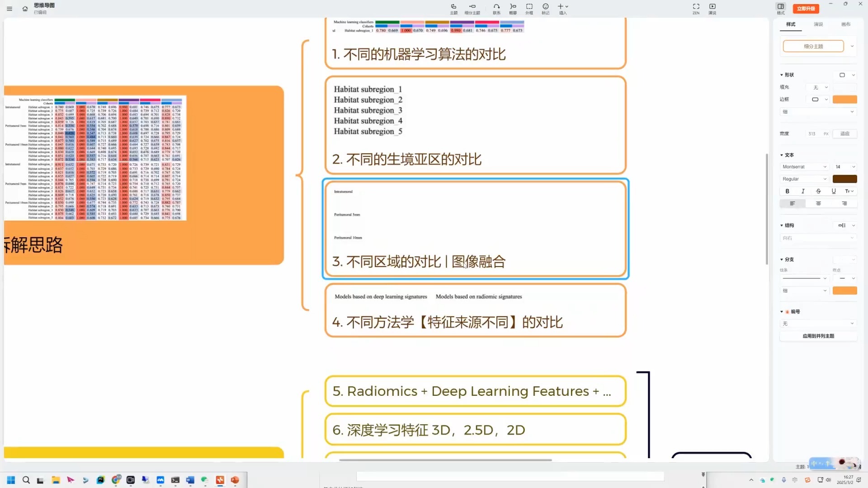The image size is (868, 488).
Task: Toggle strikethrough text formatting
Action: click(x=818, y=191)
